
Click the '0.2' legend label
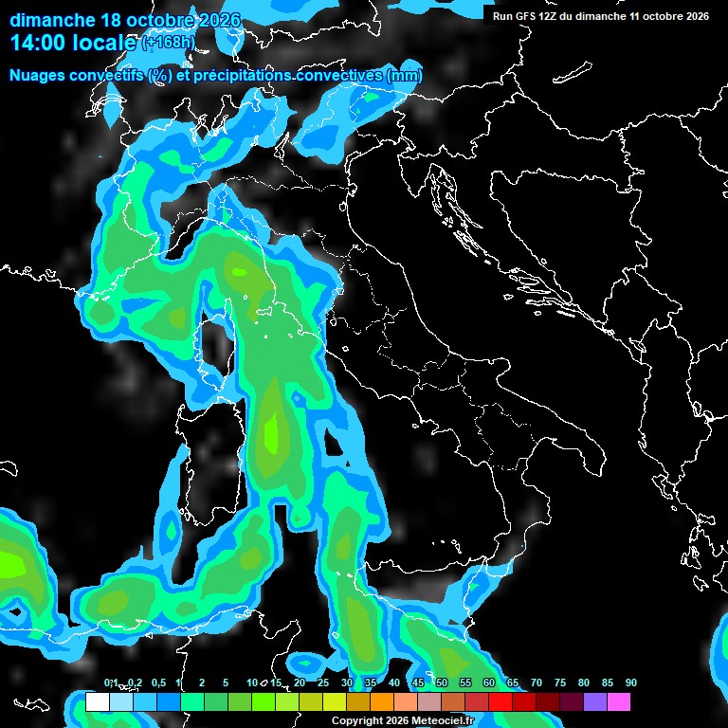coord(135,682)
